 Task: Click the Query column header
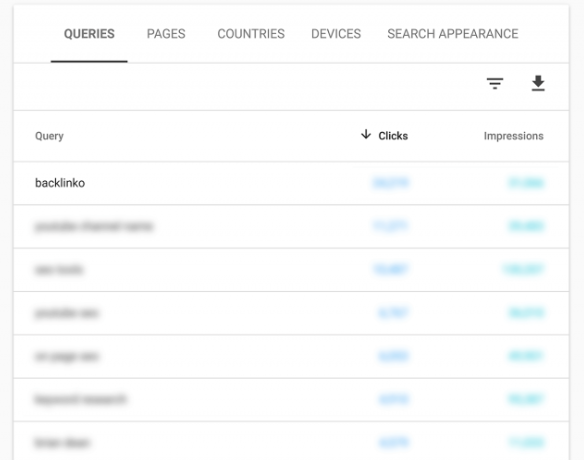pos(49,136)
